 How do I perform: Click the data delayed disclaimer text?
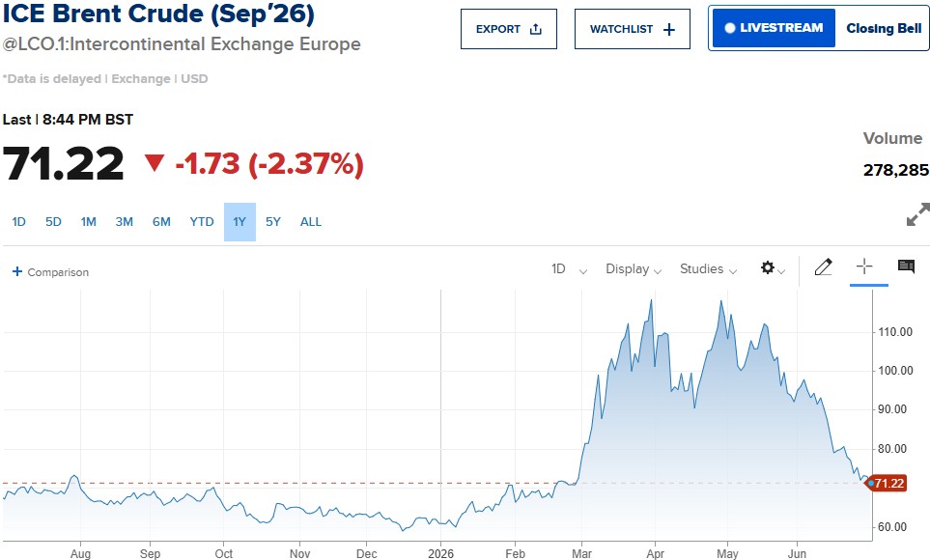pos(105,79)
